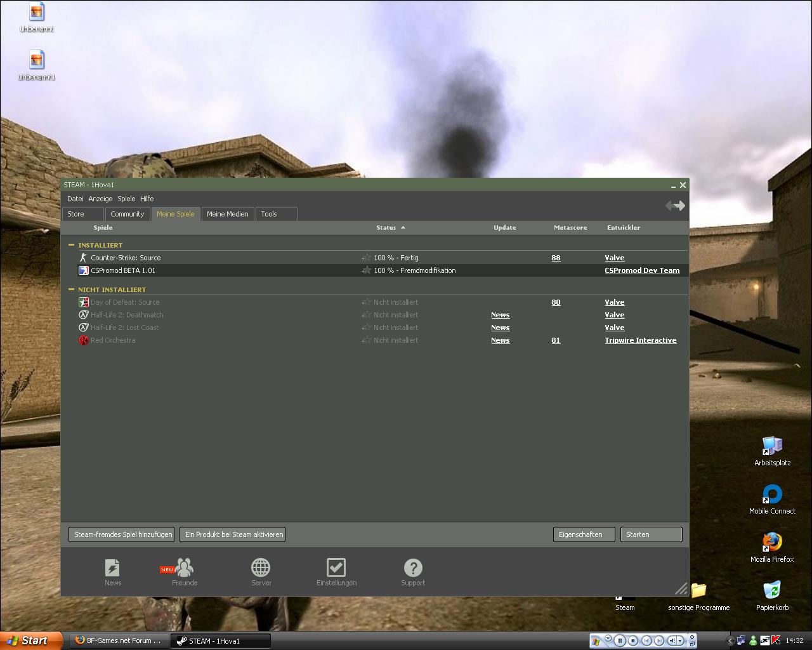Collapse the NICHT INSTALLIERT games section
Viewport: 812px width, 650px height.
click(x=71, y=289)
